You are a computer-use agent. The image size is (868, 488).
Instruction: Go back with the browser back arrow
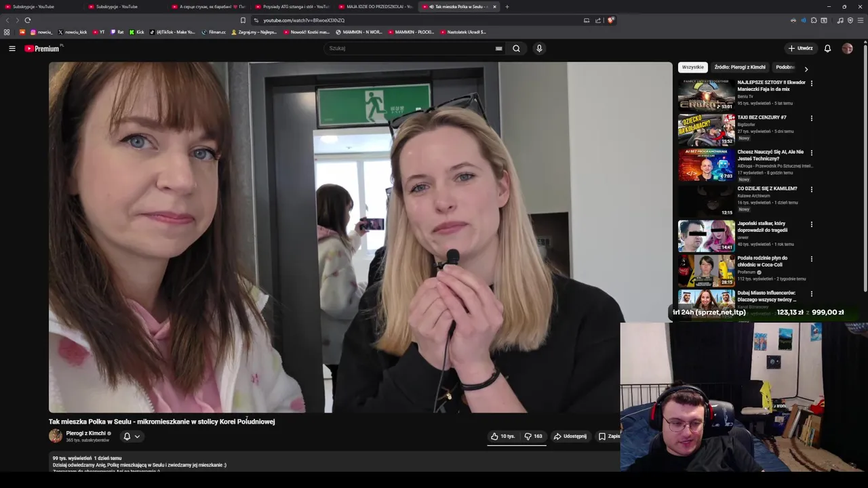tap(7, 20)
